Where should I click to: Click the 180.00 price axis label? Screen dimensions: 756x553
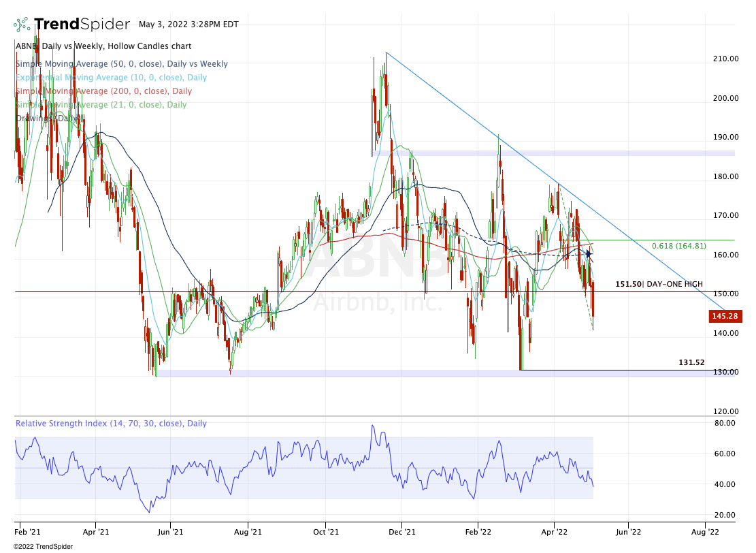[725, 176]
